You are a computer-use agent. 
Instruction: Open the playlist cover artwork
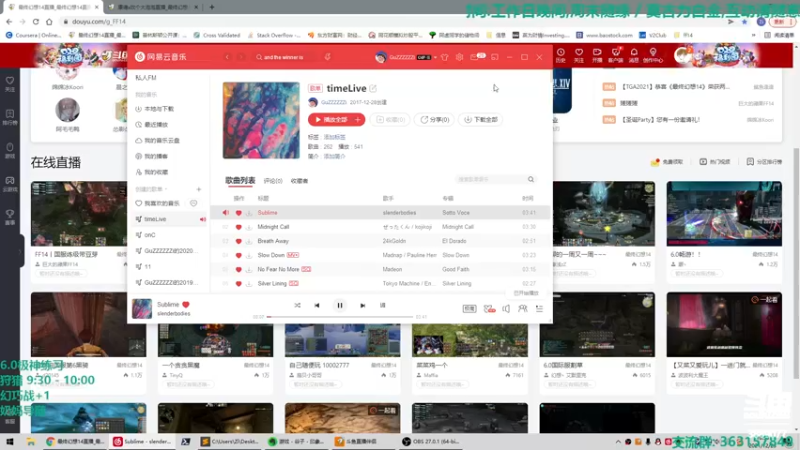[x=261, y=120]
